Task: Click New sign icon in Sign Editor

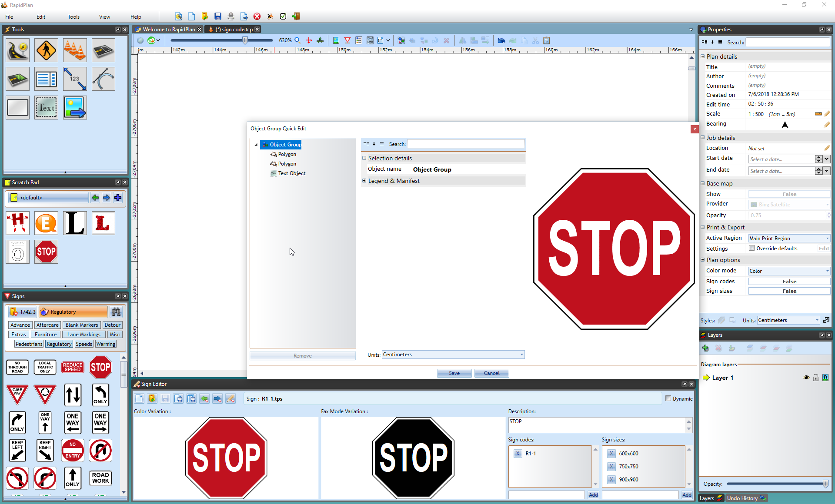Action: click(139, 399)
